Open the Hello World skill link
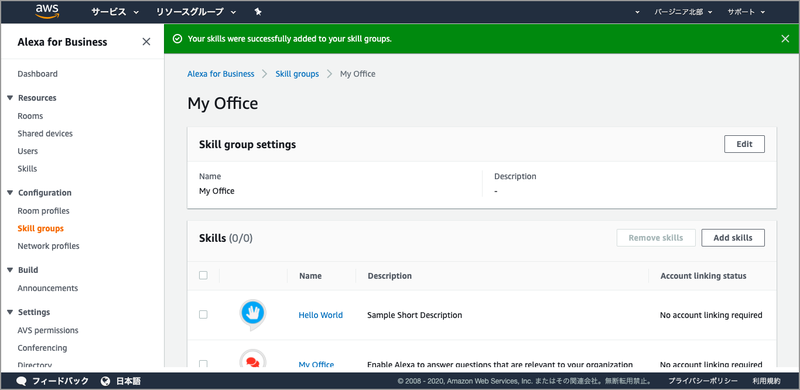The height and width of the screenshot is (390, 800). click(x=320, y=315)
